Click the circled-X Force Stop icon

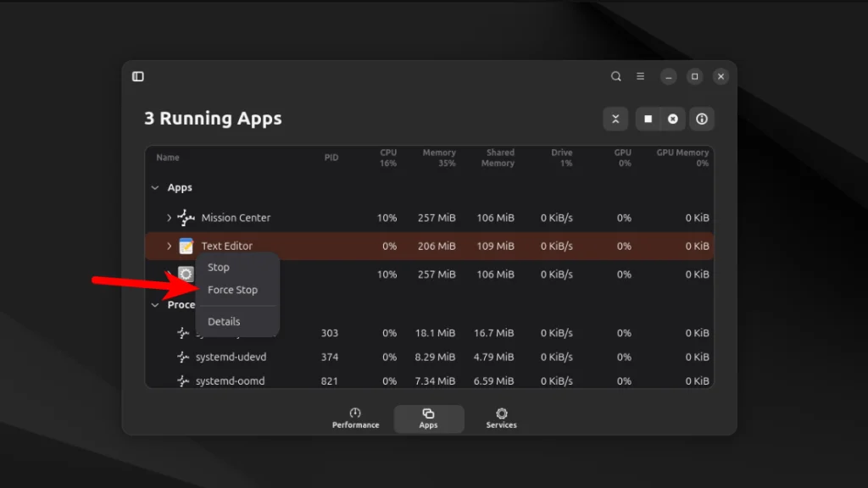coord(672,119)
